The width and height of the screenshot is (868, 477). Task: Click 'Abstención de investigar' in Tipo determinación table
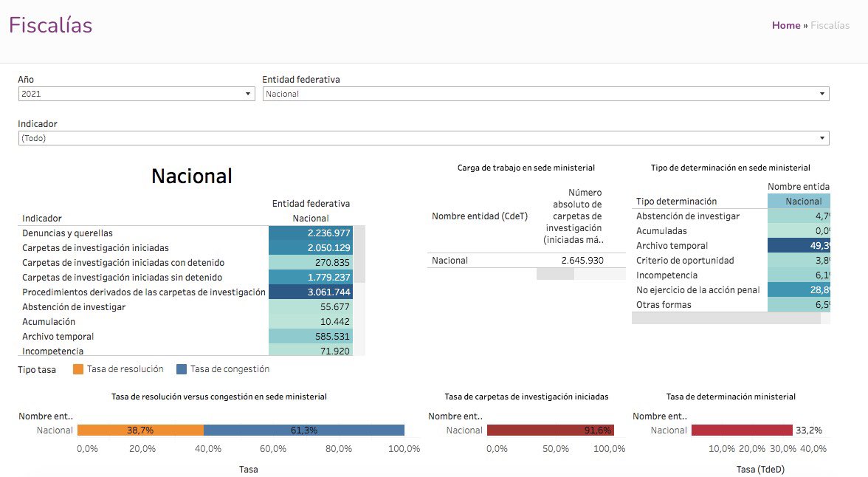[688, 216]
